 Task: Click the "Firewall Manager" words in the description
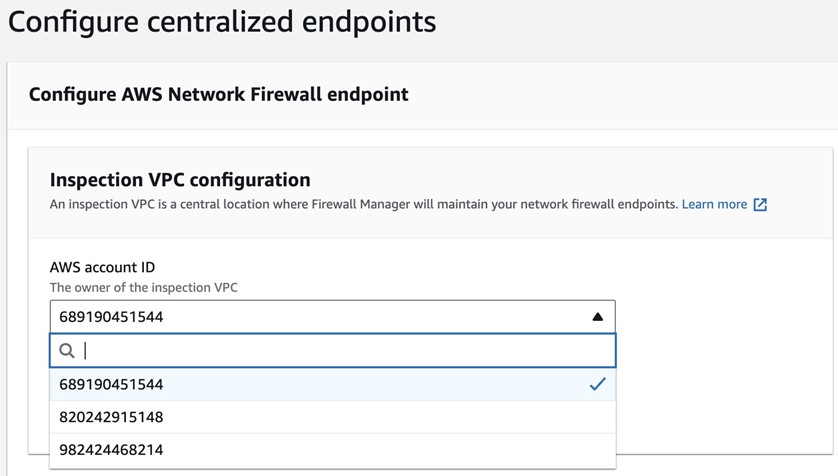363,204
